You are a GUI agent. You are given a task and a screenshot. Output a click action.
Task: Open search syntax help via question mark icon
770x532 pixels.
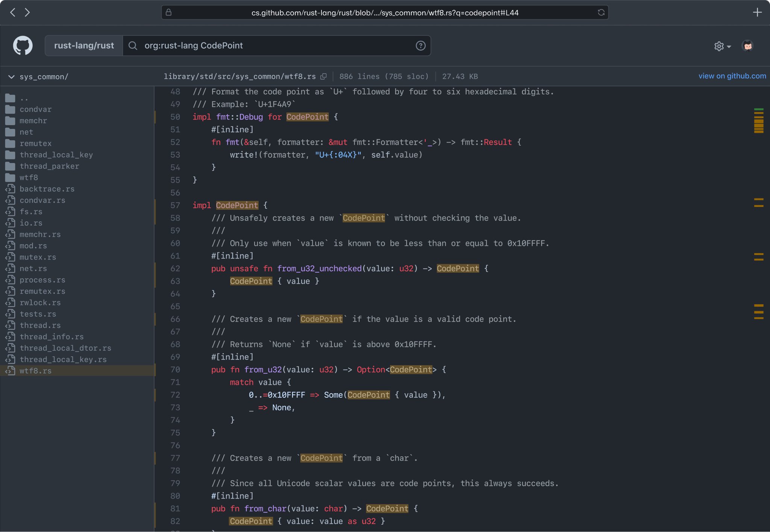(x=420, y=45)
